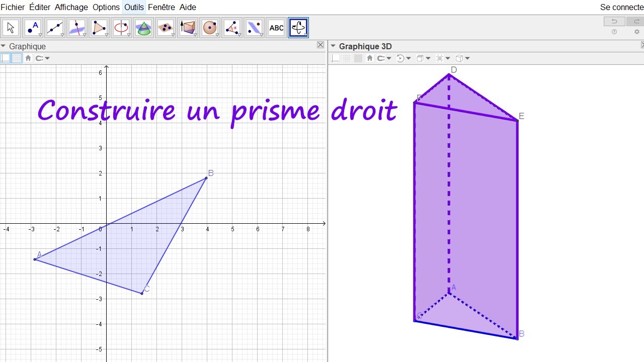Viewport: 644px width, 362px height.
Task: Click the Graphique 3D panel title
Action: pyautogui.click(x=365, y=46)
